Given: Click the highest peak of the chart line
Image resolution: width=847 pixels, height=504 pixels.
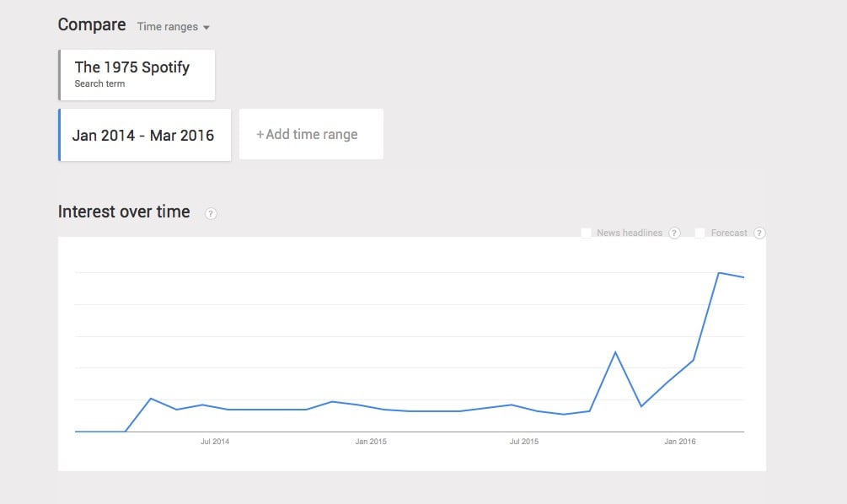Looking at the screenshot, I should tap(718, 273).
